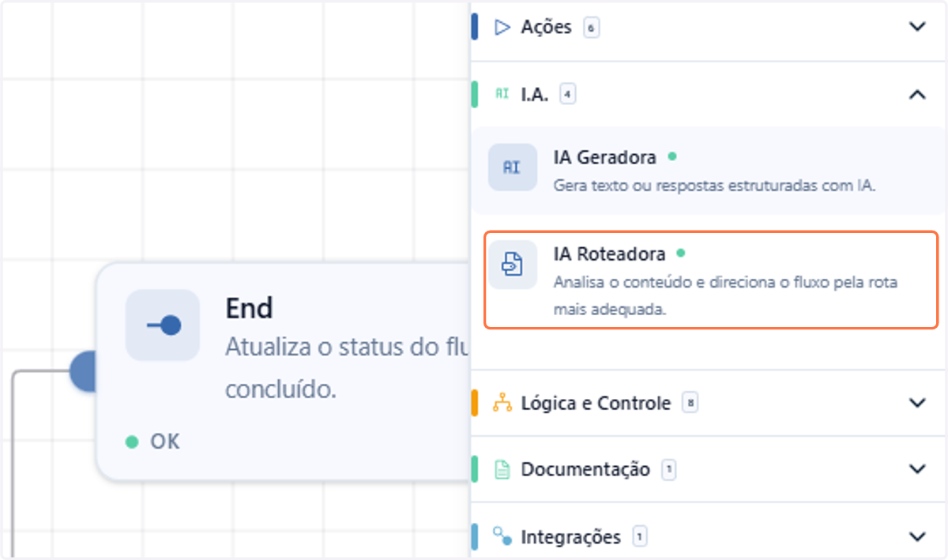Select the IA Geradora title

[605, 157]
